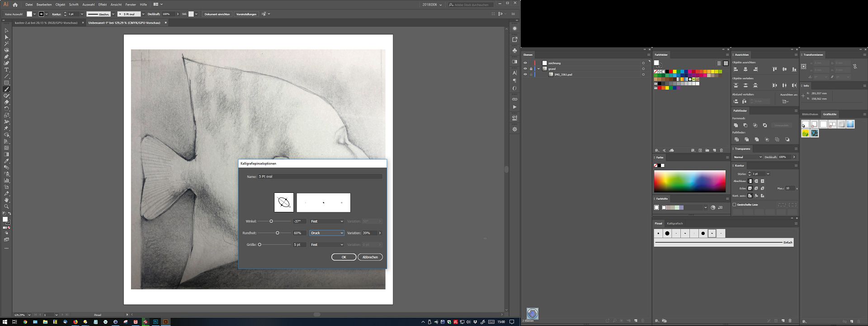Open the Fenster menu
Screen dimensions: 868x326
(131, 5)
